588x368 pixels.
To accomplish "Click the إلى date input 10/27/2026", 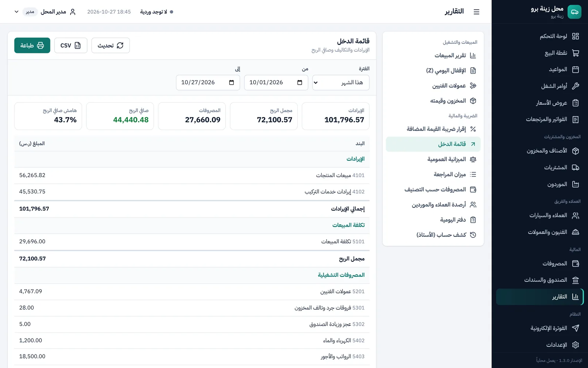I will 208,82.
